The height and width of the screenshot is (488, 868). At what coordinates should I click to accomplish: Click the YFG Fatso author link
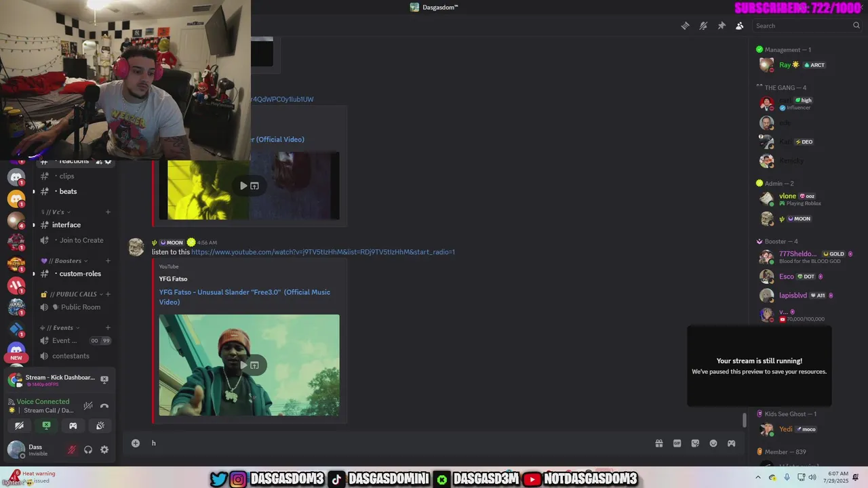[173, 279]
